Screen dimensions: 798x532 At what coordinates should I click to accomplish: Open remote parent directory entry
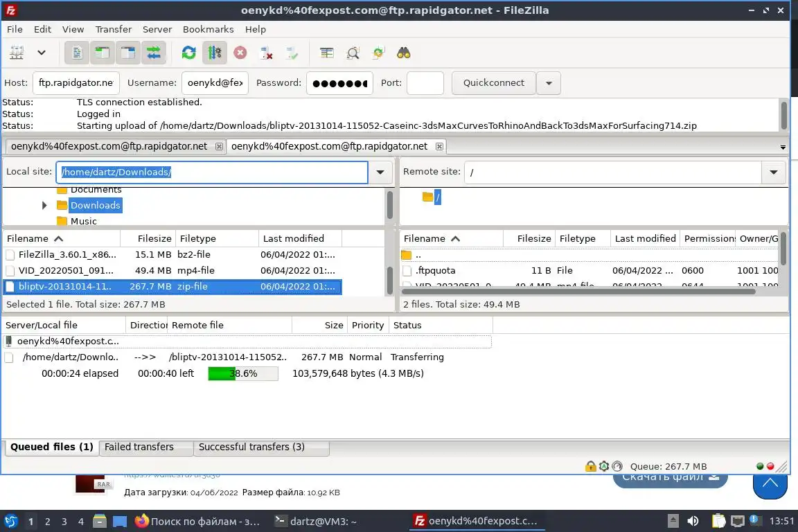[x=589, y=255]
